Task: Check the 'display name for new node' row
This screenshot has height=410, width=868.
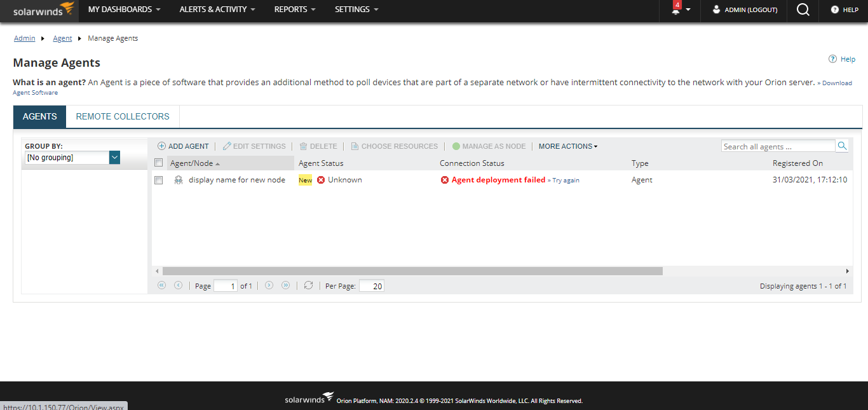Action: 159,181
